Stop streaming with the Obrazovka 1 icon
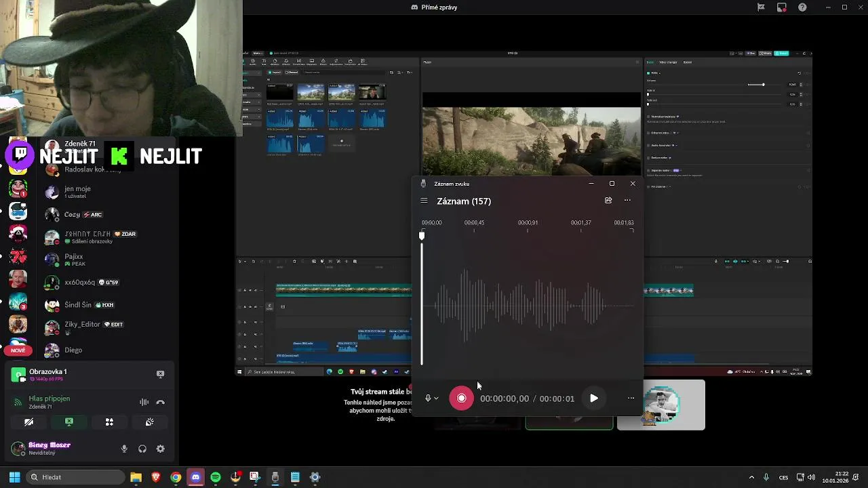 point(160,373)
